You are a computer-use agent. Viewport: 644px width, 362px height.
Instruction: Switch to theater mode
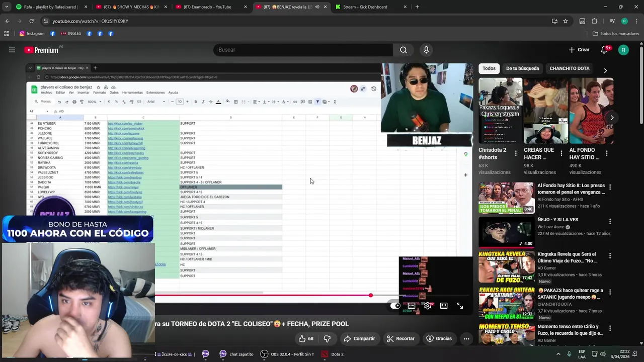click(x=444, y=306)
